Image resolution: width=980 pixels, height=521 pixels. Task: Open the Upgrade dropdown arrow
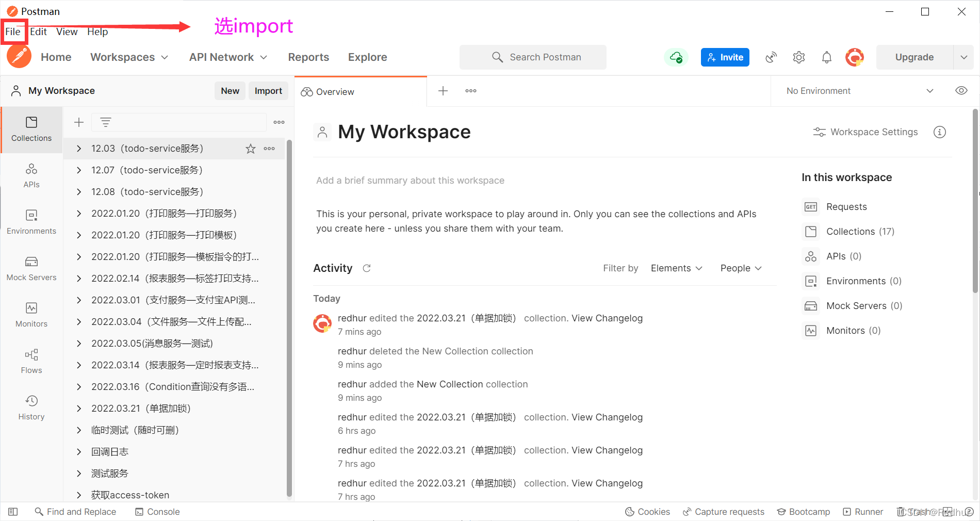coord(964,57)
